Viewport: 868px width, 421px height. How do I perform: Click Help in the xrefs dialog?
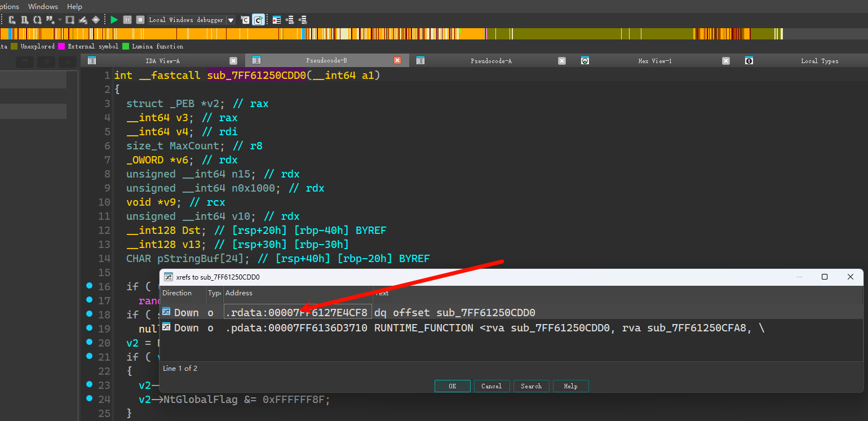pos(570,386)
